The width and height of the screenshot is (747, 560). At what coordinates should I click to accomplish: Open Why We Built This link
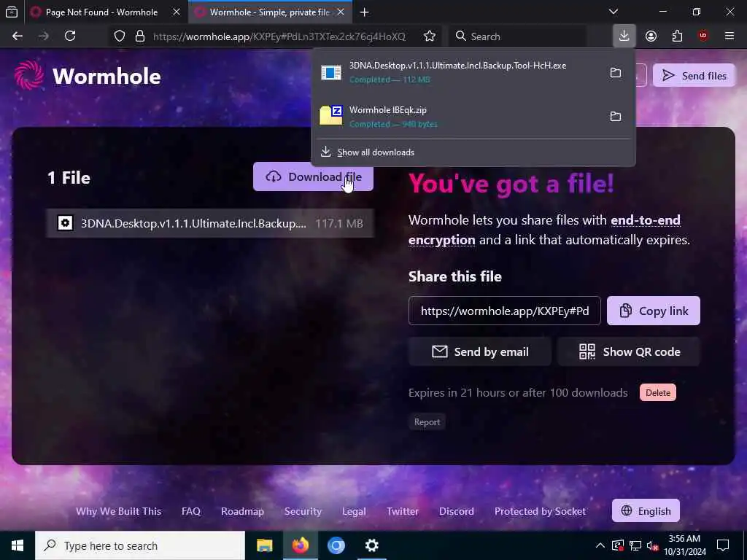point(119,511)
